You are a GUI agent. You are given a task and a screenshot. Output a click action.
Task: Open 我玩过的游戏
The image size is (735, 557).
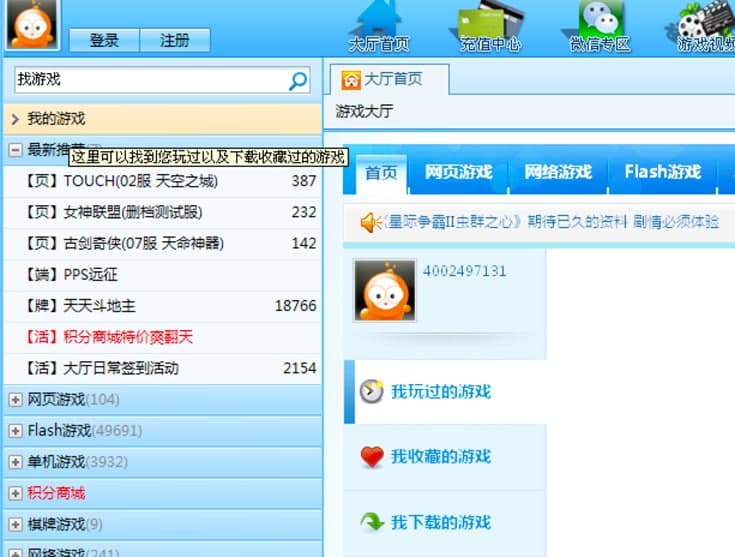coord(441,391)
